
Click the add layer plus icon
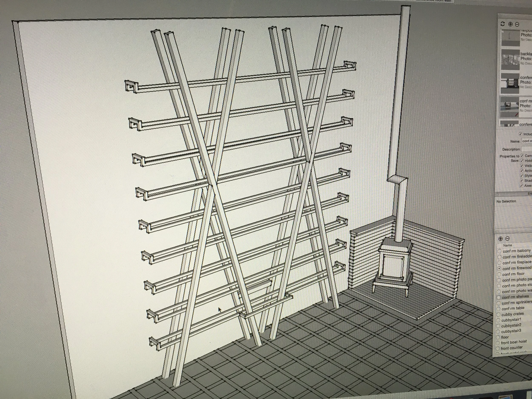pyautogui.click(x=501, y=239)
